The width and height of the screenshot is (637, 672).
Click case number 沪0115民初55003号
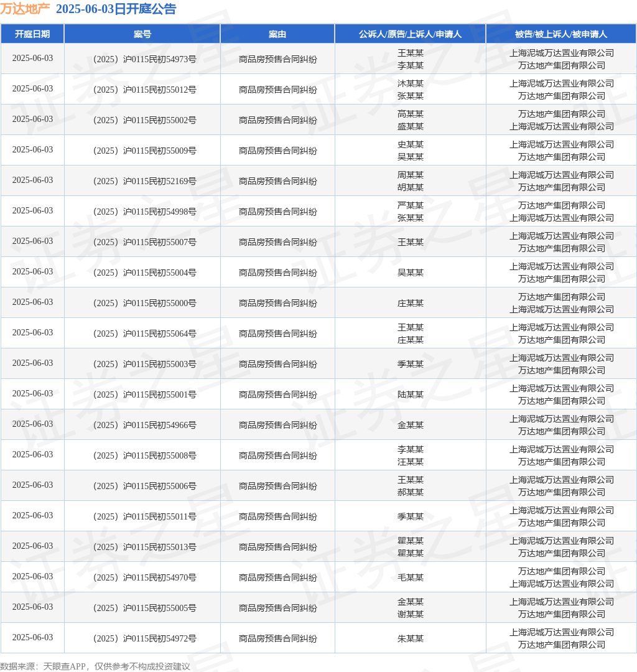[x=145, y=363]
